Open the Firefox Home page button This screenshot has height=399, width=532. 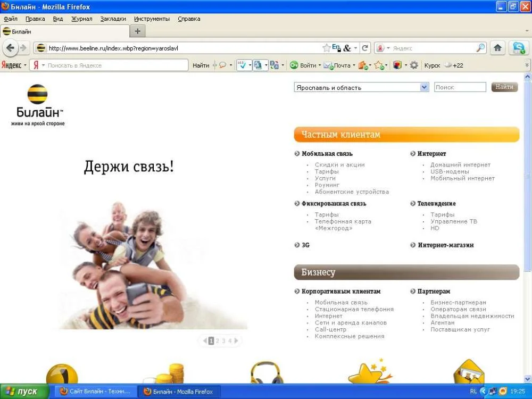pos(498,48)
